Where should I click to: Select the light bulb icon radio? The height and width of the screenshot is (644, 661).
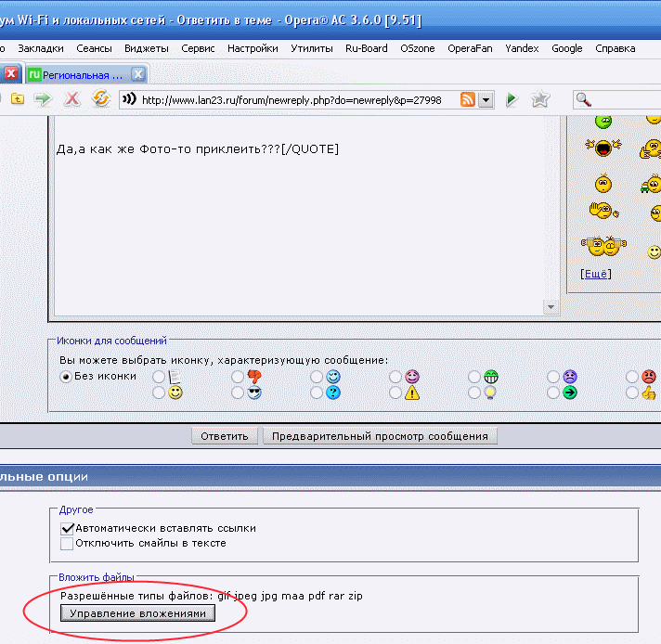(x=473, y=393)
